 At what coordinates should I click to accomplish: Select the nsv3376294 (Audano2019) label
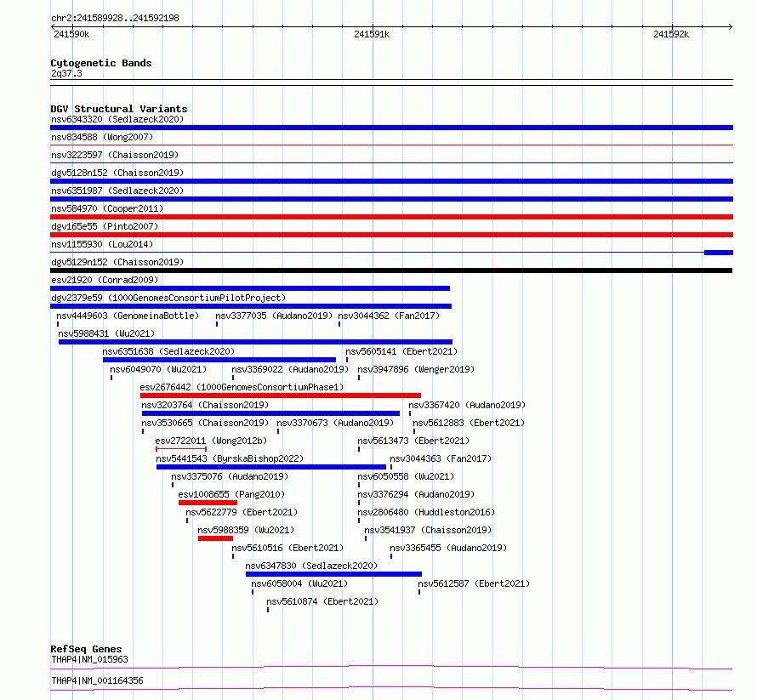click(x=416, y=494)
